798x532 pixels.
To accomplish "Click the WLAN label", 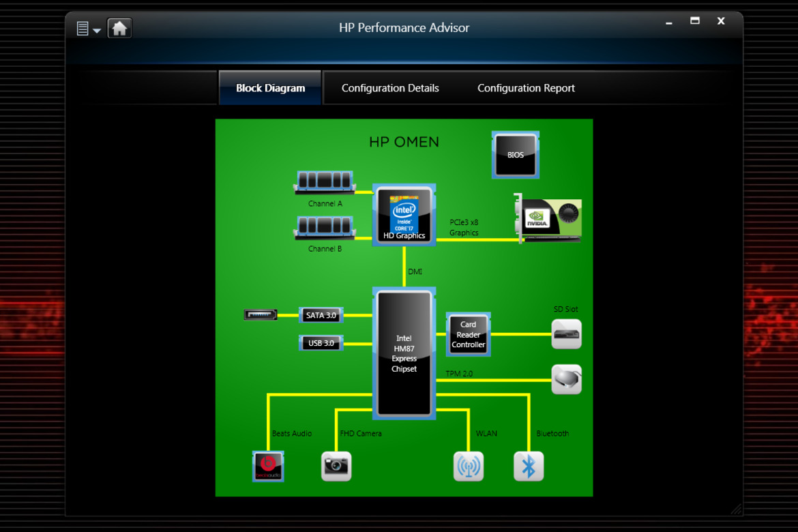I will [486, 434].
